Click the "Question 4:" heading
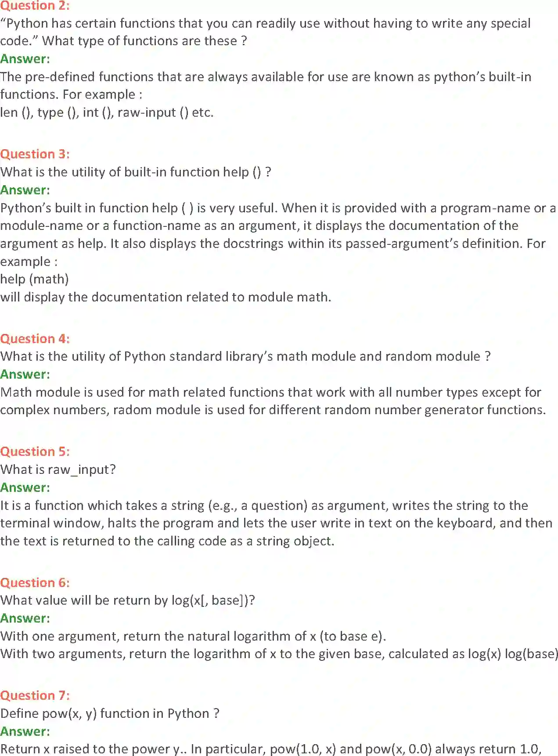This screenshot has height=756, width=558. coord(35,339)
